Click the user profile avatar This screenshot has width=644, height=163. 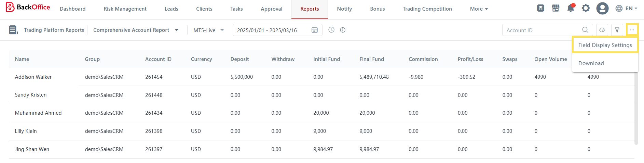pos(602,8)
